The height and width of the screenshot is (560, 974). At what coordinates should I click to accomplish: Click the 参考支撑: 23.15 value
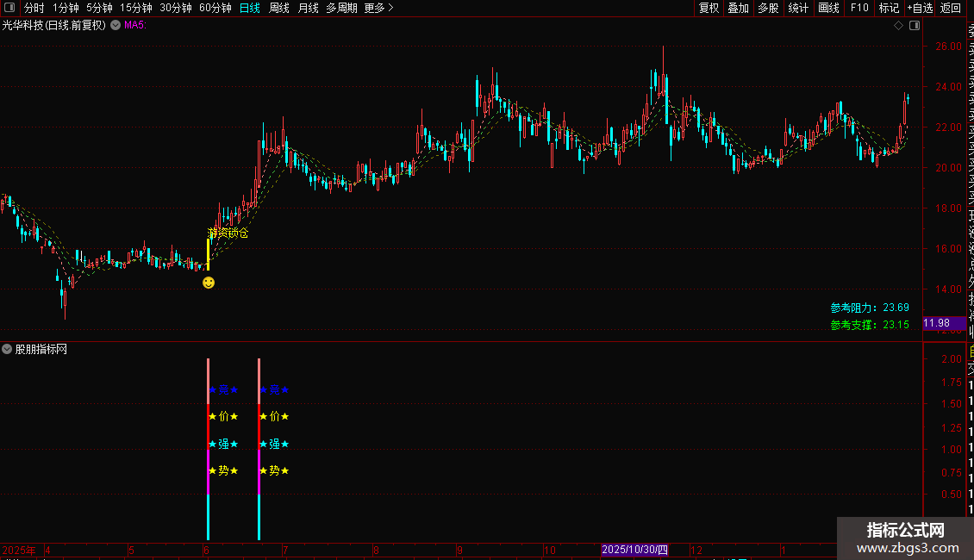[x=870, y=324]
